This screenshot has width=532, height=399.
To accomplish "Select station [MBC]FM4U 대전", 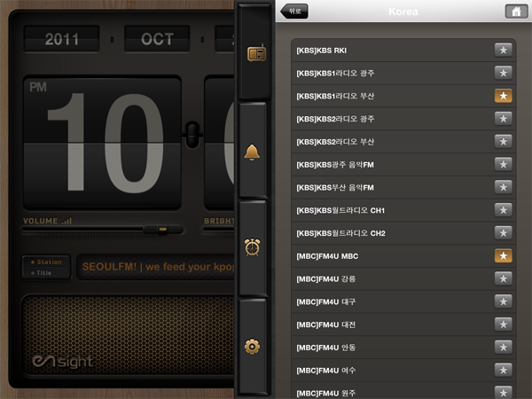I will [x=403, y=325].
